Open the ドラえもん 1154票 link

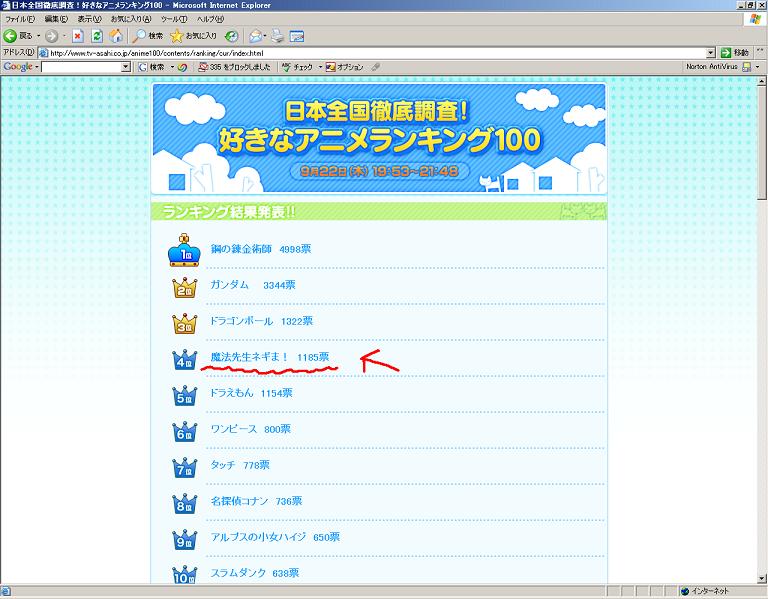pyautogui.click(x=251, y=393)
